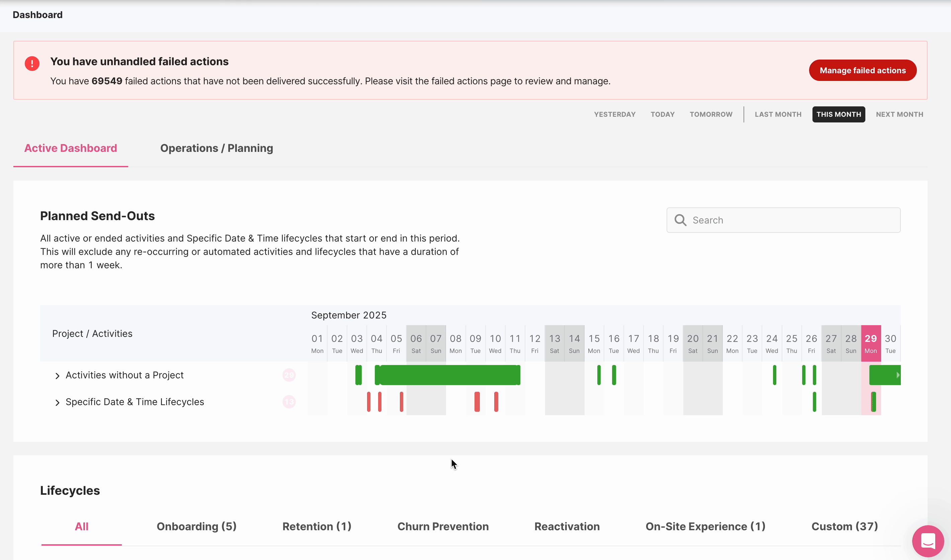This screenshot has width=951, height=560.
Task: Select YESTERDAY period filter
Action: point(614,114)
